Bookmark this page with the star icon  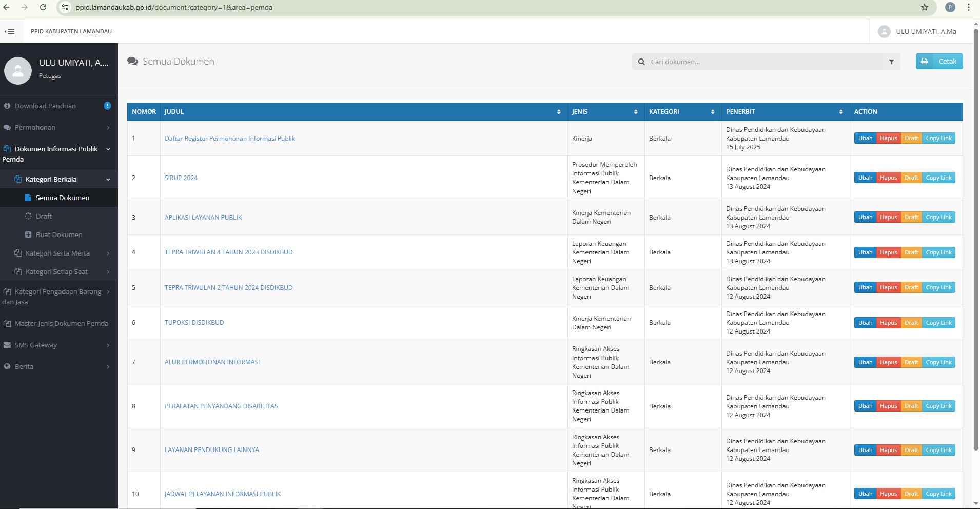pos(924,7)
